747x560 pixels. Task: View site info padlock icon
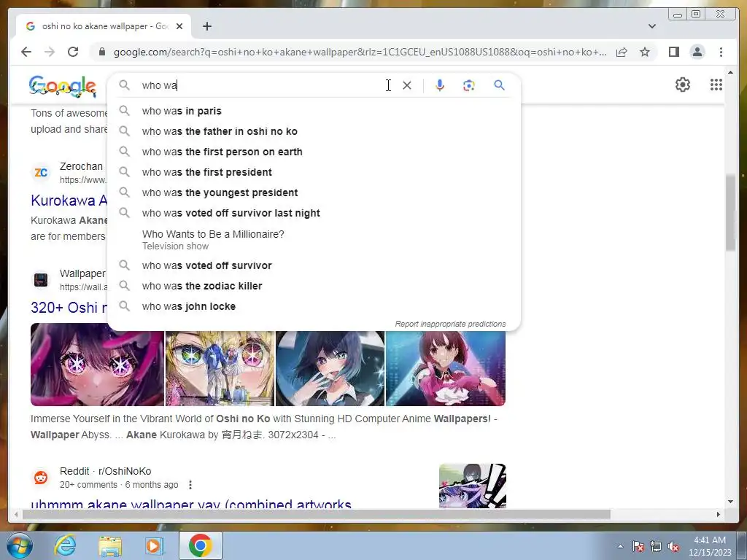click(x=101, y=52)
